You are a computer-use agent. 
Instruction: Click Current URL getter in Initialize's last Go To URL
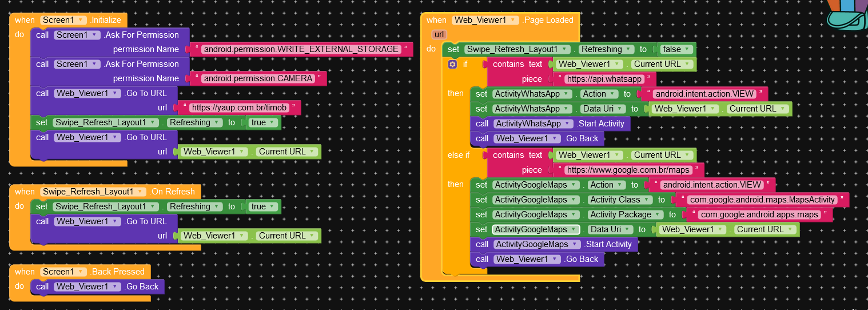(249, 152)
